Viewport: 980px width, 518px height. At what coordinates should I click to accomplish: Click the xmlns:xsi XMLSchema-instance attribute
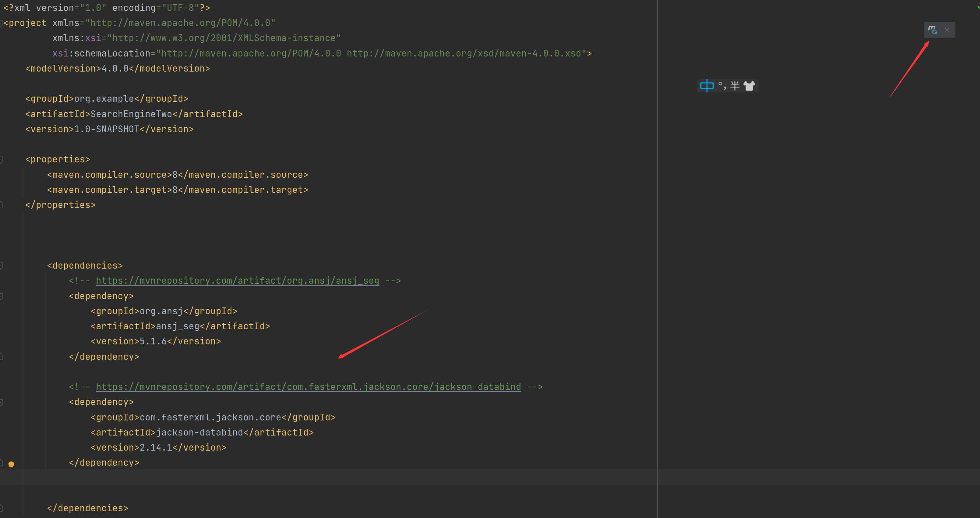pyautogui.click(x=197, y=38)
